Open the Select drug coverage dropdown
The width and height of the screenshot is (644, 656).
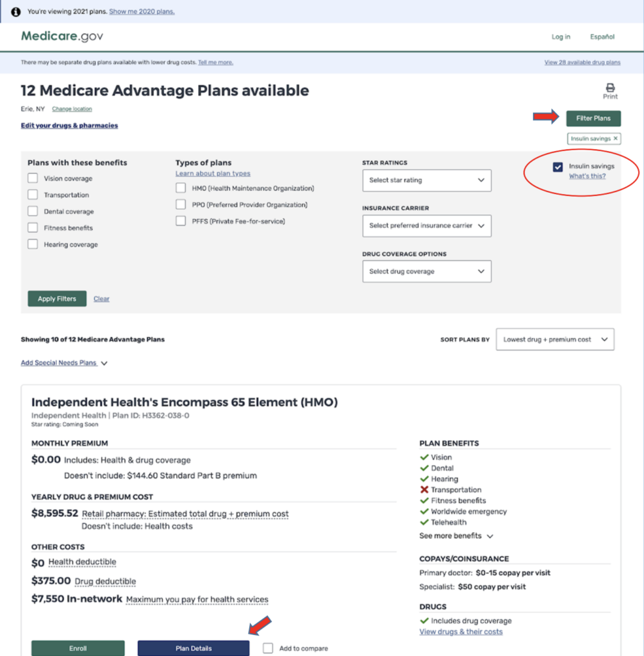pos(427,272)
